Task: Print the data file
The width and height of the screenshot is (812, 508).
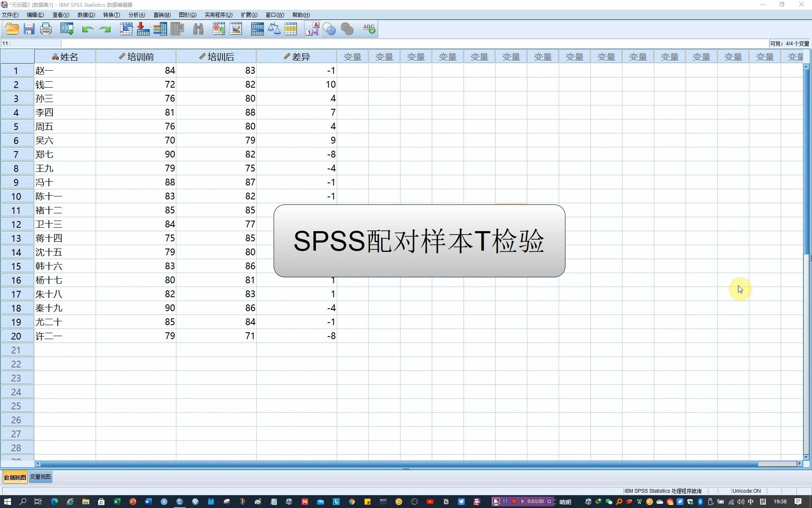Action: click(45, 29)
